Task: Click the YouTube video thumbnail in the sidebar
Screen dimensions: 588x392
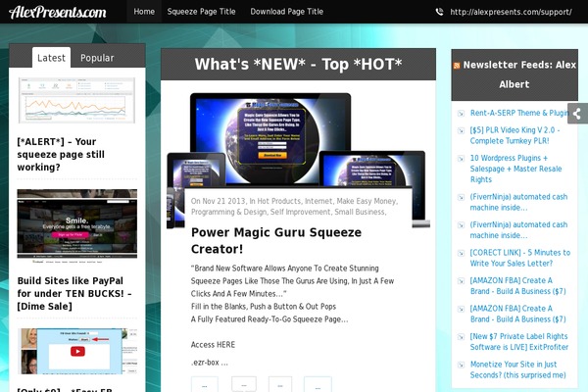Action: [x=77, y=352]
